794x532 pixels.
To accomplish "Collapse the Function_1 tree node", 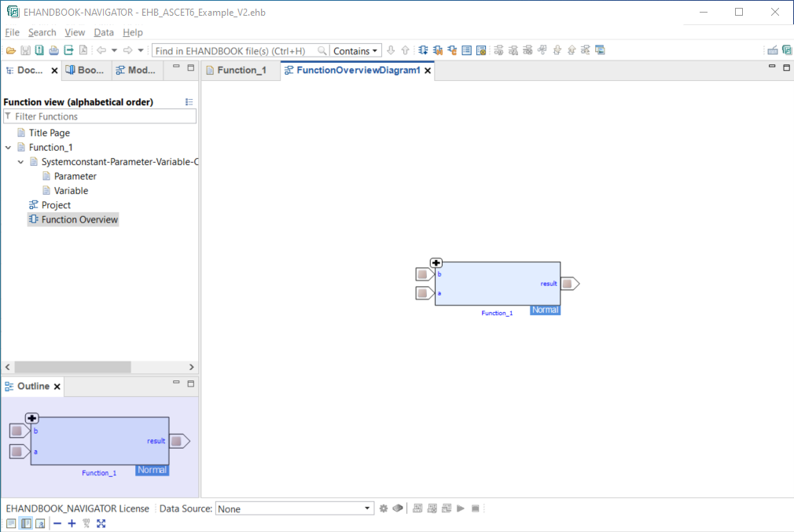I will [x=9, y=148].
